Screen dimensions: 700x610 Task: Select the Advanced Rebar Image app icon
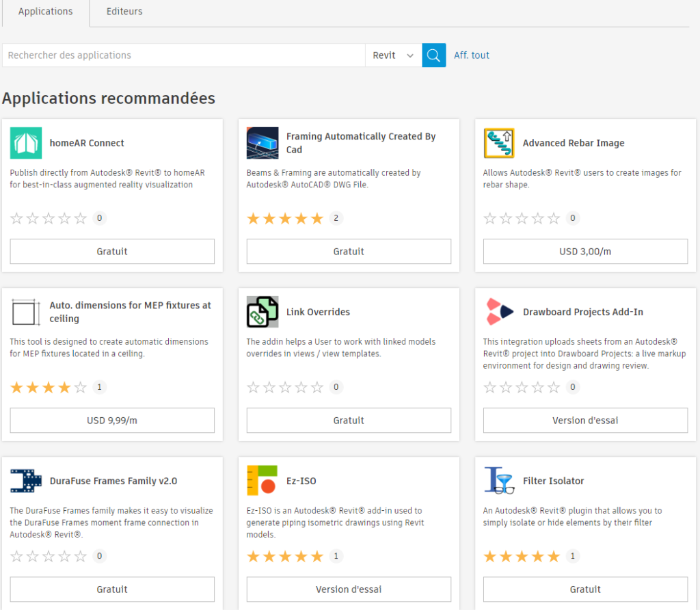pos(500,142)
